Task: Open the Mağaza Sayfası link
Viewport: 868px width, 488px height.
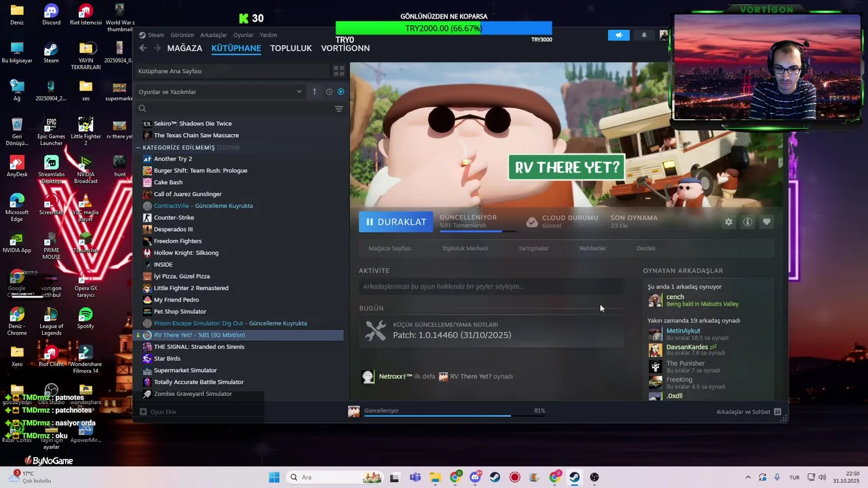Action: pos(390,248)
